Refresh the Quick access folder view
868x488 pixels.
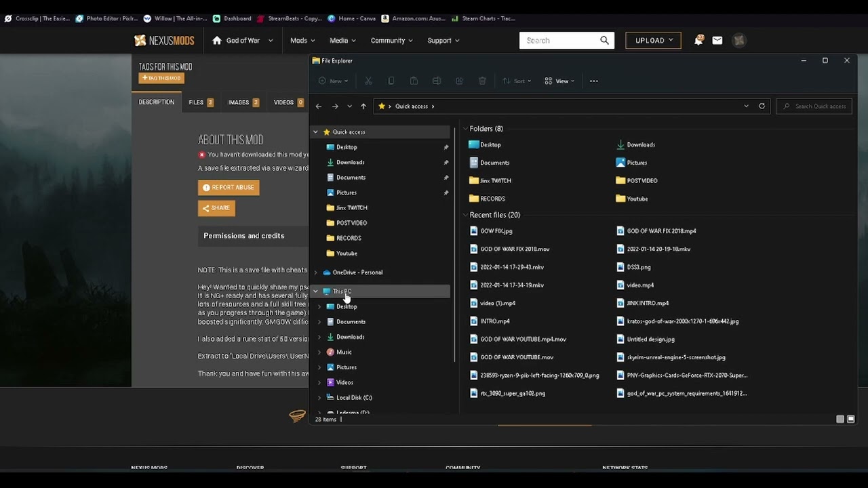(762, 106)
